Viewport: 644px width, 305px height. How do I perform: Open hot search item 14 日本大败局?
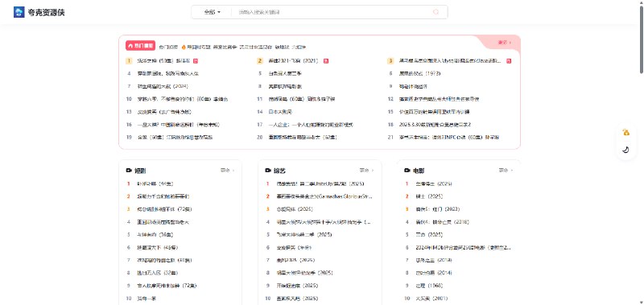(280, 112)
